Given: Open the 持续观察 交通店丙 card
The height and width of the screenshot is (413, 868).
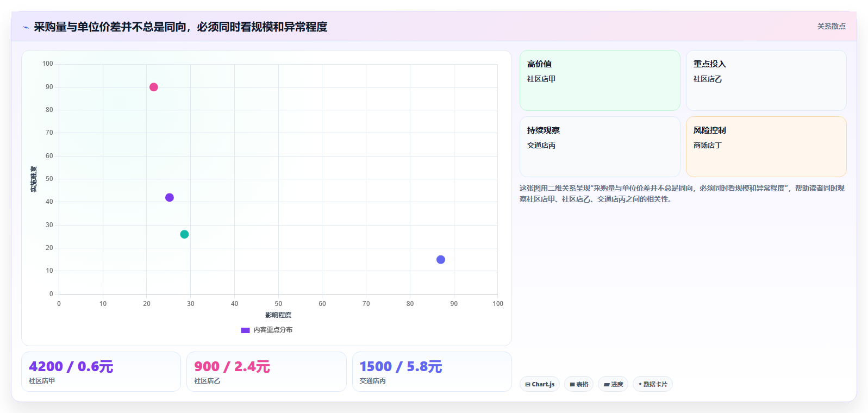Looking at the screenshot, I should [x=600, y=147].
